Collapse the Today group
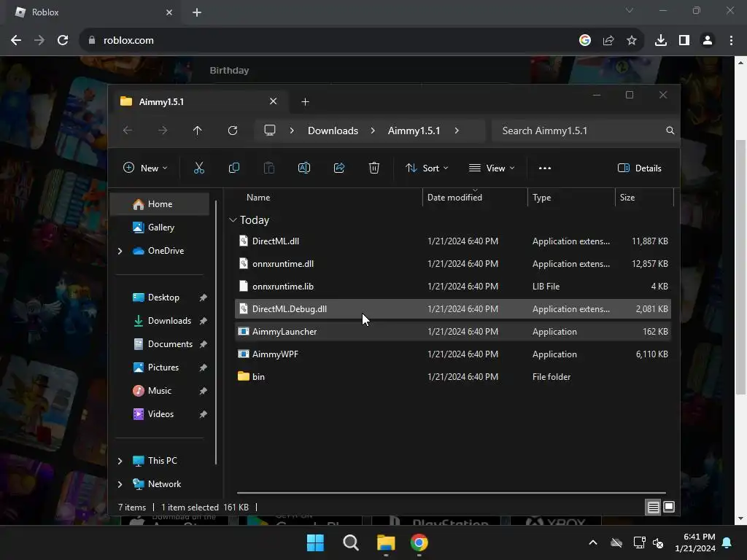This screenshot has height=560, width=747. [x=233, y=220]
